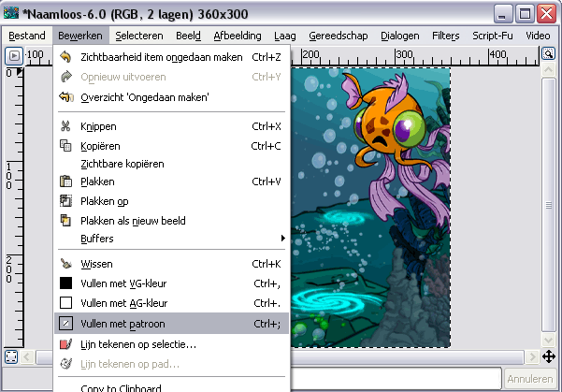
Task: Open the Afbeelding menu
Action: (238, 36)
